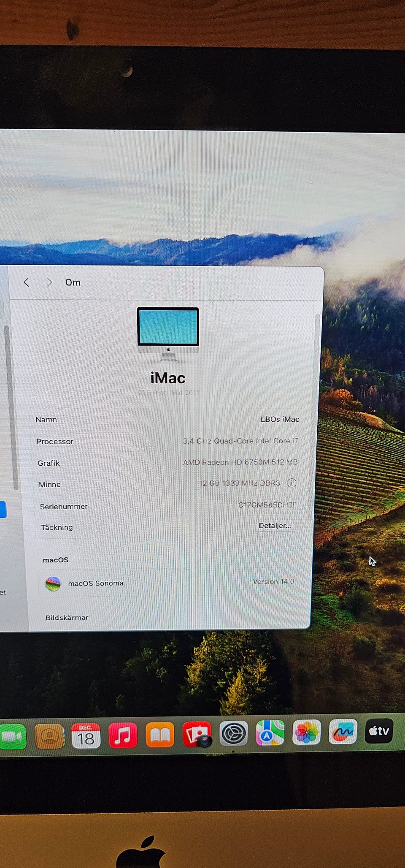
Task: Go forward with the right chevron
Action: pyautogui.click(x=49, y=282)
